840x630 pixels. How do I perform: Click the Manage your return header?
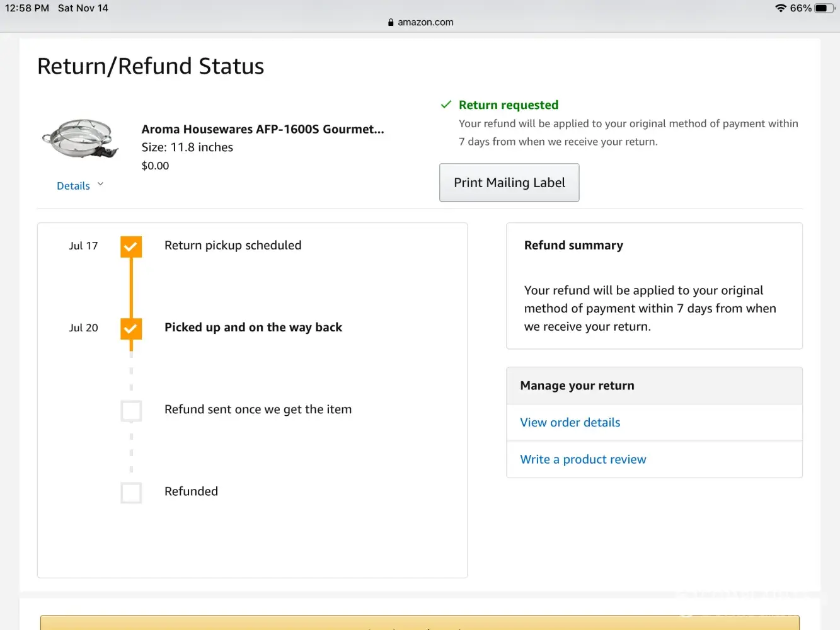coord(577,386)
